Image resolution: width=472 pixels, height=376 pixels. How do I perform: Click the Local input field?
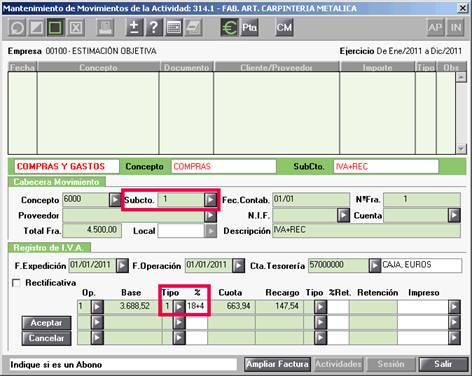pyautogui.click(x=181, y=231)
